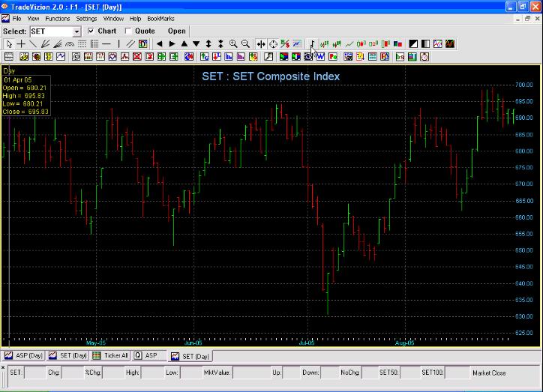Toggle the Chart checkbox
The width and height of the screenshot is (543, 392).
click(x=91, y=31)
